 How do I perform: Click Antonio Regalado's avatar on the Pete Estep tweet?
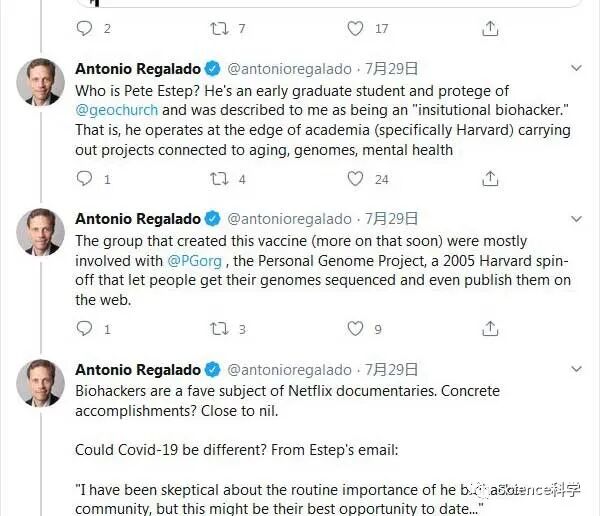pyautogui.click(x=40, y=83)
